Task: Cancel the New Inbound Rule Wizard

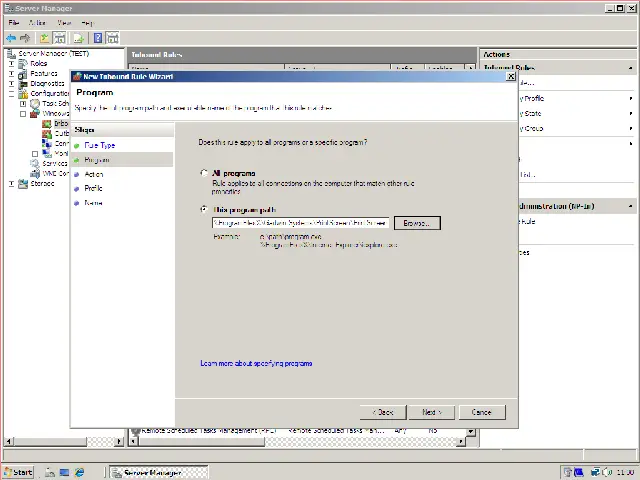Action: click(481, 412)
